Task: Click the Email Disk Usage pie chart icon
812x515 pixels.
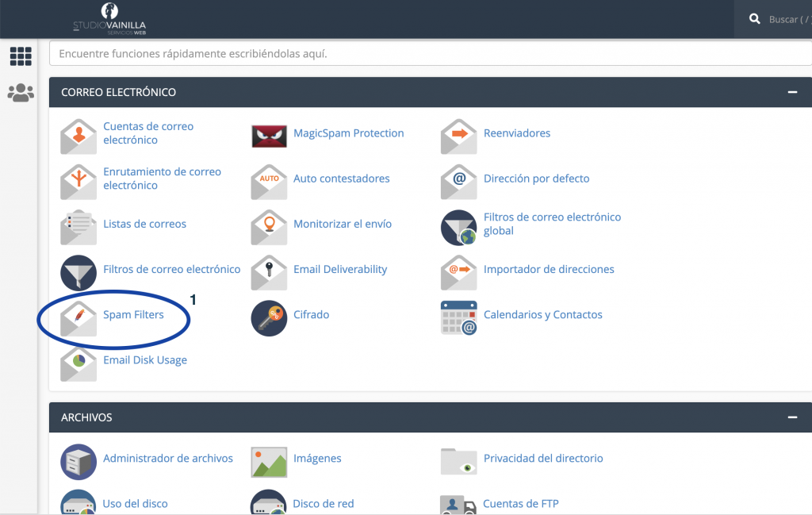Action: tap(79, 363)
